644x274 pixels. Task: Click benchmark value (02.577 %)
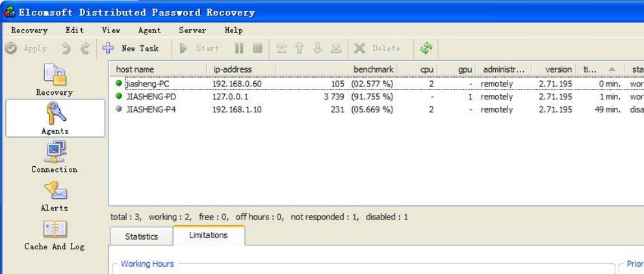[x=372, y=84]
